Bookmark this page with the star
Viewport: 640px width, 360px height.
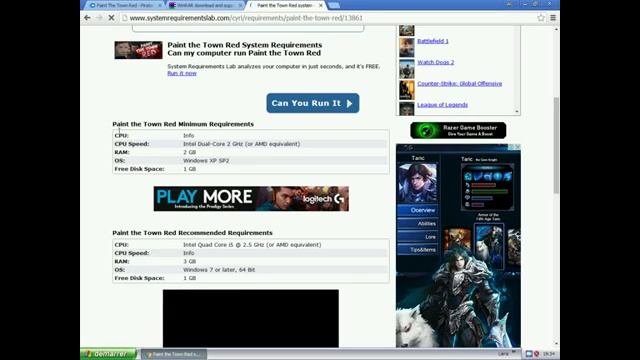(x=541, y=18)
